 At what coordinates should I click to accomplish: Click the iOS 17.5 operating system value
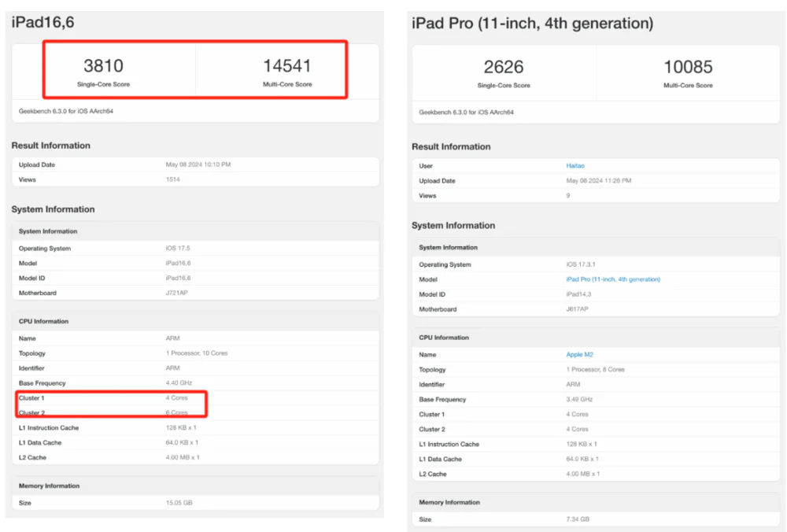(x=177, y=249)
